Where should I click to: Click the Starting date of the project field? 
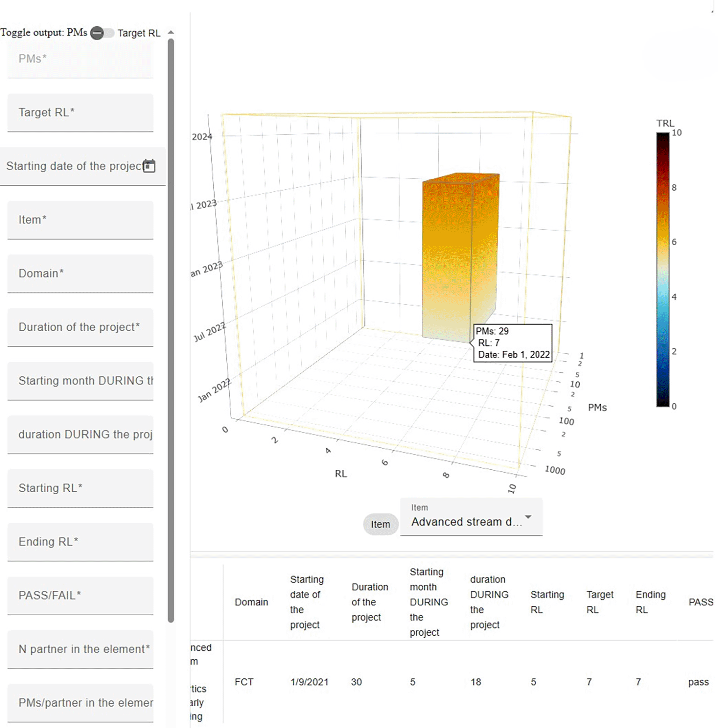(83, 167)
